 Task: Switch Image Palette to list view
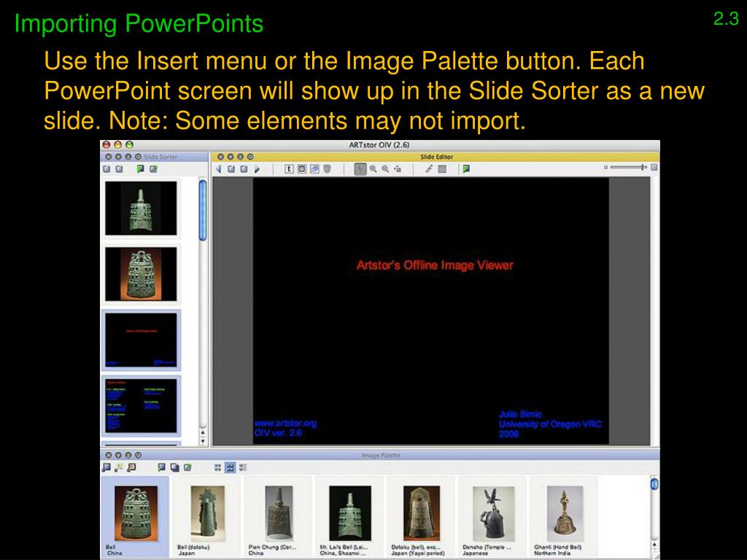(243, 467)
